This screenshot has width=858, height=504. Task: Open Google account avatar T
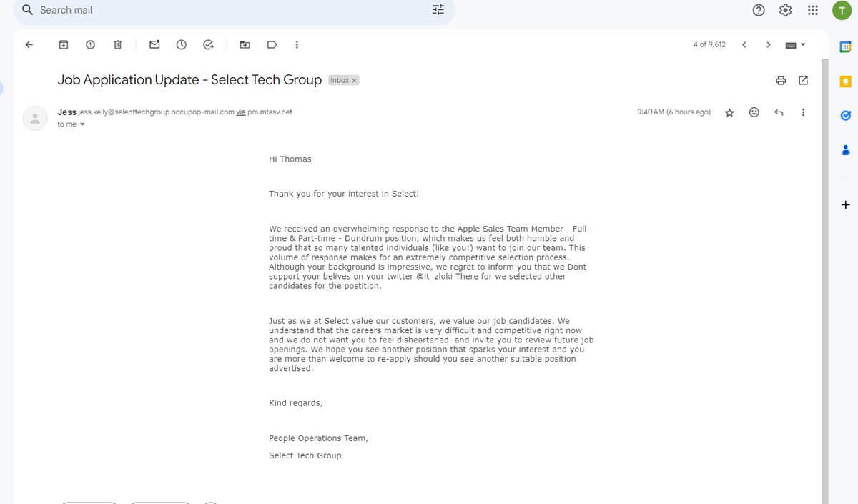coord(842,10)
